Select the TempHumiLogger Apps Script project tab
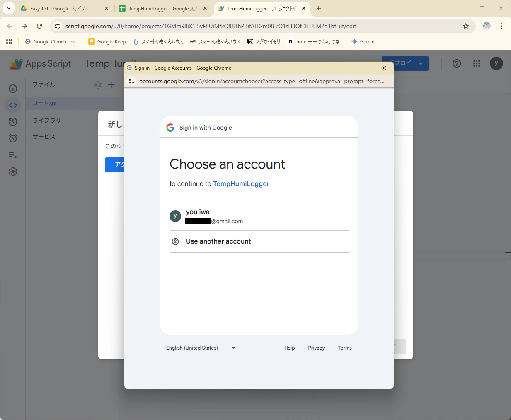This screenshot has width=511, height=420. [x=262, y=8]
